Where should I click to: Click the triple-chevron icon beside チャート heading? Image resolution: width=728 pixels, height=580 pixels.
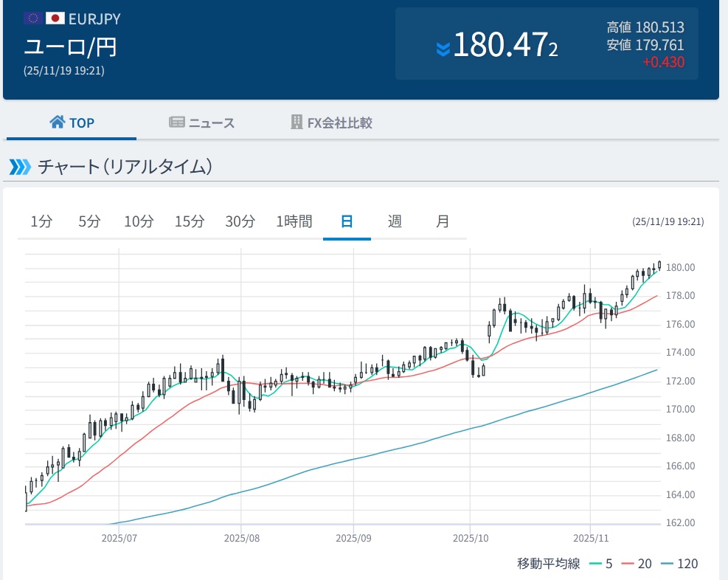coord(20,167)
